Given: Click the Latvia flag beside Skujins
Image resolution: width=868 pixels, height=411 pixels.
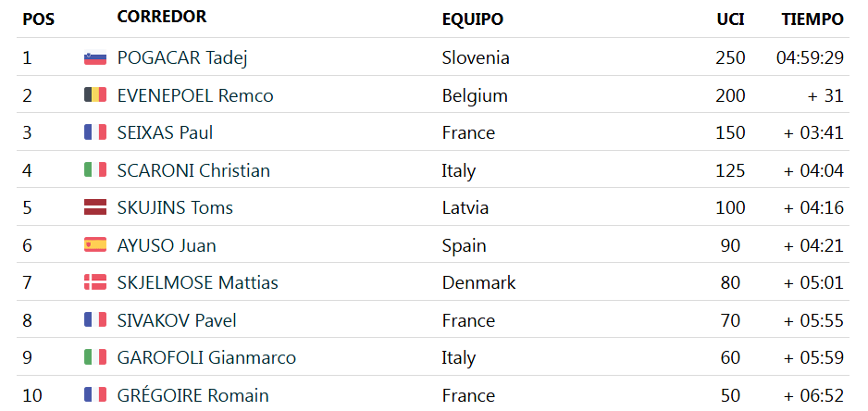Looking at the screenshot, I should coord(95,208).
